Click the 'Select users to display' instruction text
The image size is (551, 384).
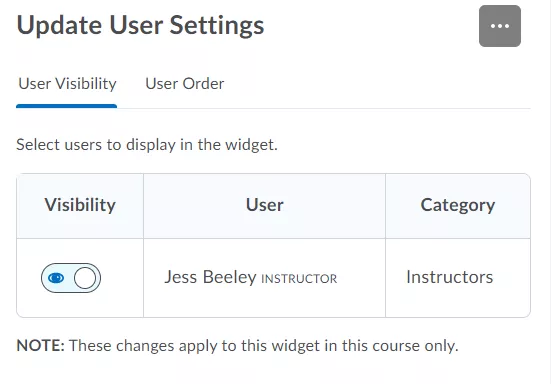(x=147, y=145)
